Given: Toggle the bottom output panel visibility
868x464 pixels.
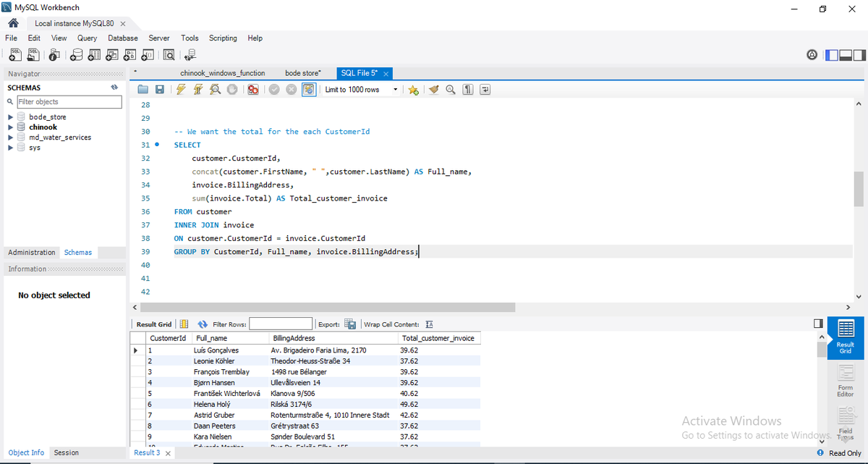Looking at the screenshot, I should coord(846,54).
